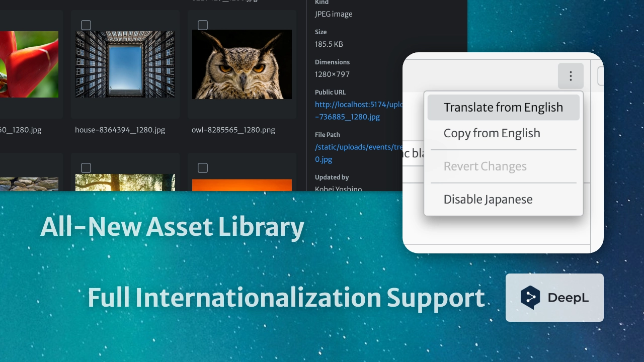This screenshot has width=644, height=362.
Task: Open the three-dot more options menu
Action: tap(570, 76)
